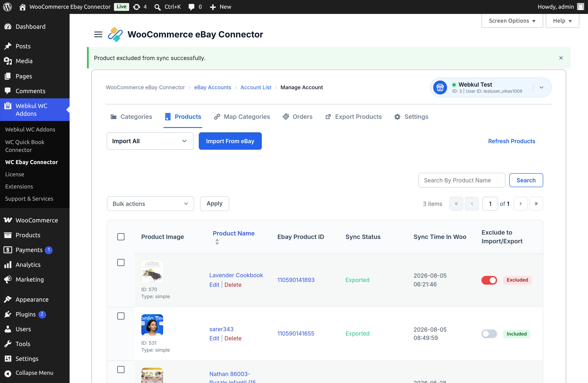Check the Lavender Cookbook row checkbox
This screenshot has width=588, height=383.
121,263
